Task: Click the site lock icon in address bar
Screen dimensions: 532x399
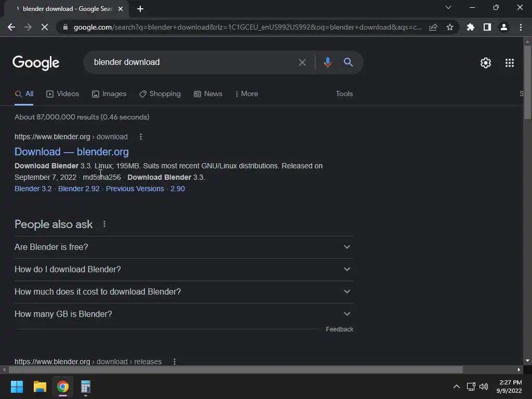Action: 65,27
